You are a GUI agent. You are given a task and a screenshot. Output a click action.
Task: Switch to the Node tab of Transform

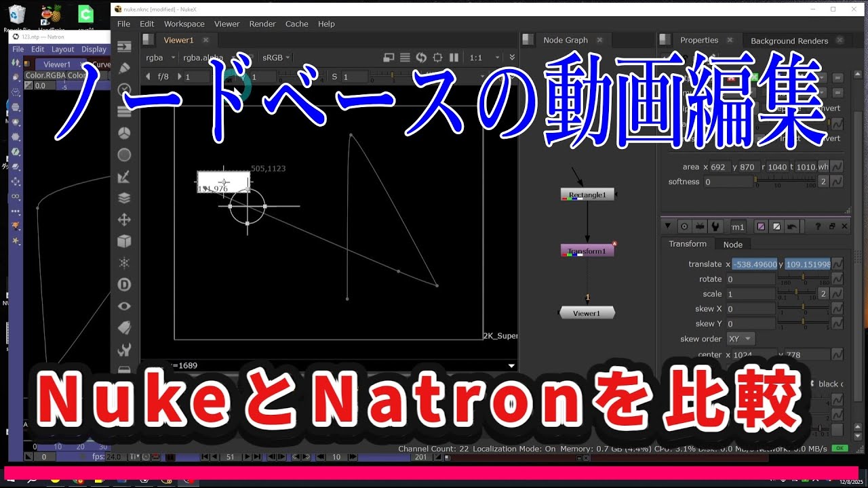coord(732,245)
